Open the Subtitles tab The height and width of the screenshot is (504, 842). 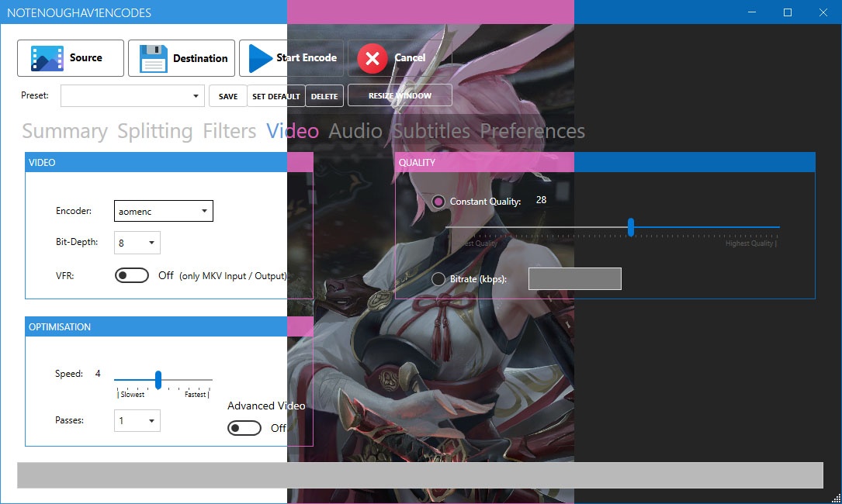coord(431,131)
